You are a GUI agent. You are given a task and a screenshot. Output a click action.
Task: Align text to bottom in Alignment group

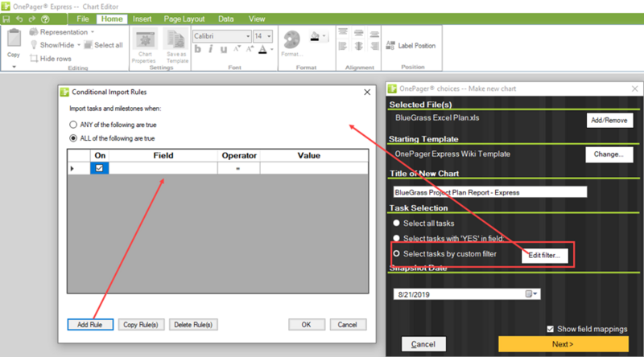(374, 33)
